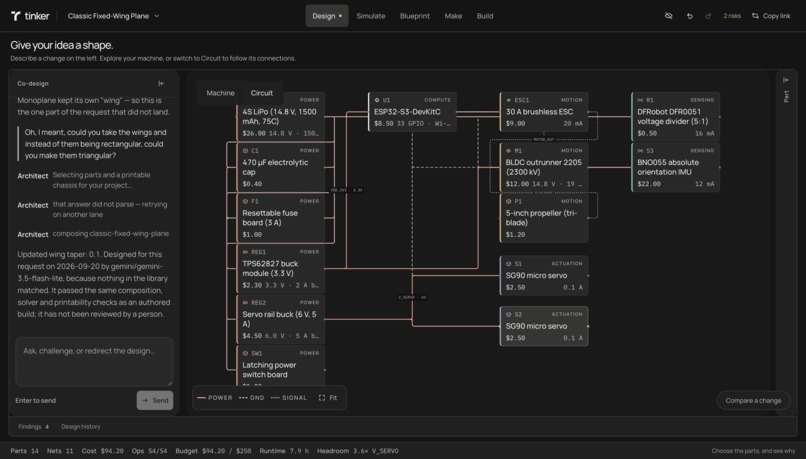Click the S2 servo actuation icon
The height and width of the screenshot is (459, 806).
509,314
